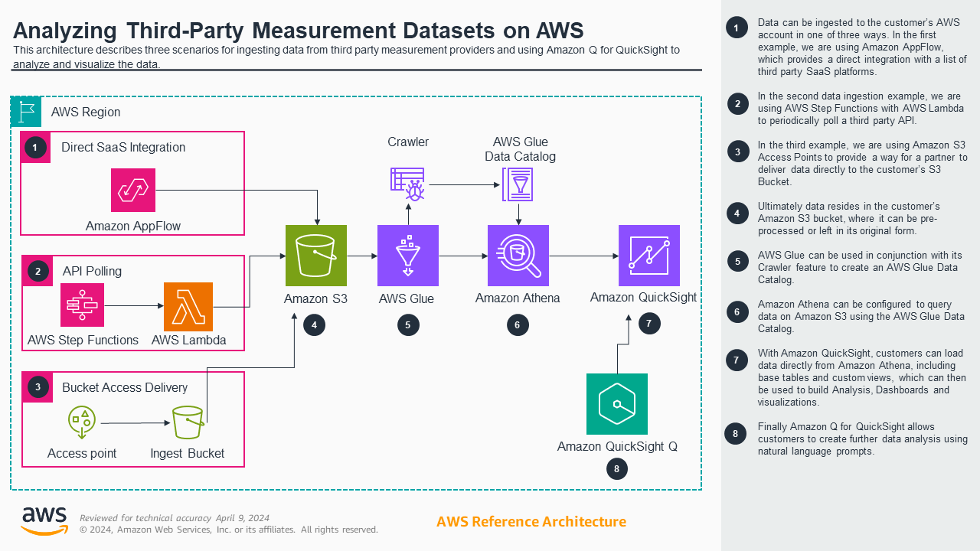Viewport: 980px width, 551px height.
Task: Click the sidebar paragraph 'Finally Amazon Q for QuickSight'
Action: [x=862, y=439]
